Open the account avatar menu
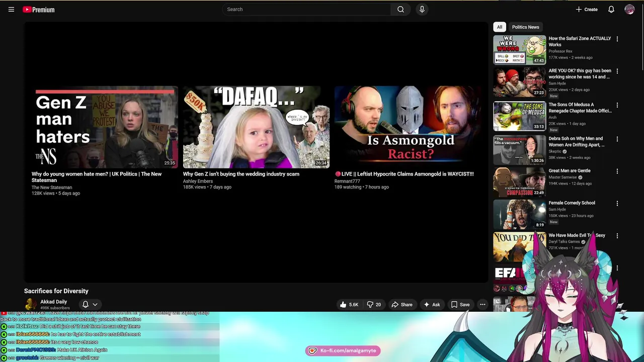The height and width of the screenshot is (362, 644). [x=629, y=10]
